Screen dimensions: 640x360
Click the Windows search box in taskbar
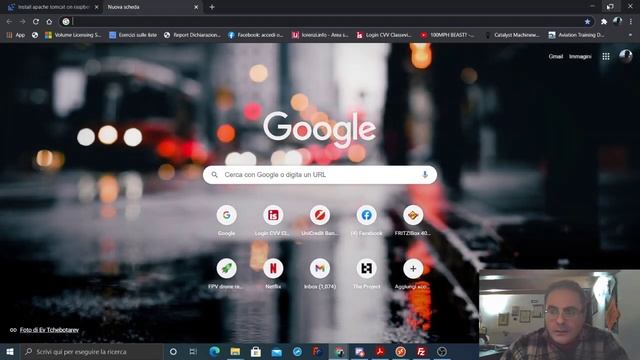point(92,351)
